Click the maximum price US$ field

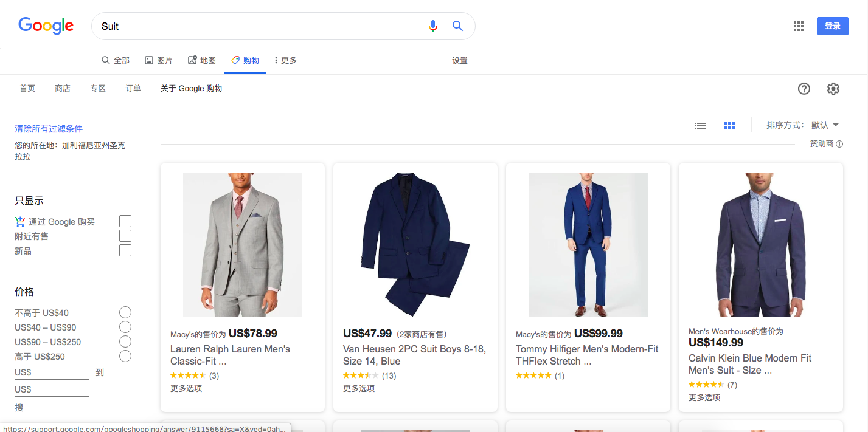52,389
